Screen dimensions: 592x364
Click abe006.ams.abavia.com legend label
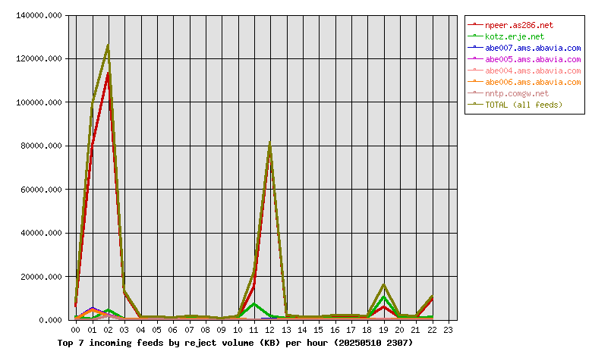[533, 82]
